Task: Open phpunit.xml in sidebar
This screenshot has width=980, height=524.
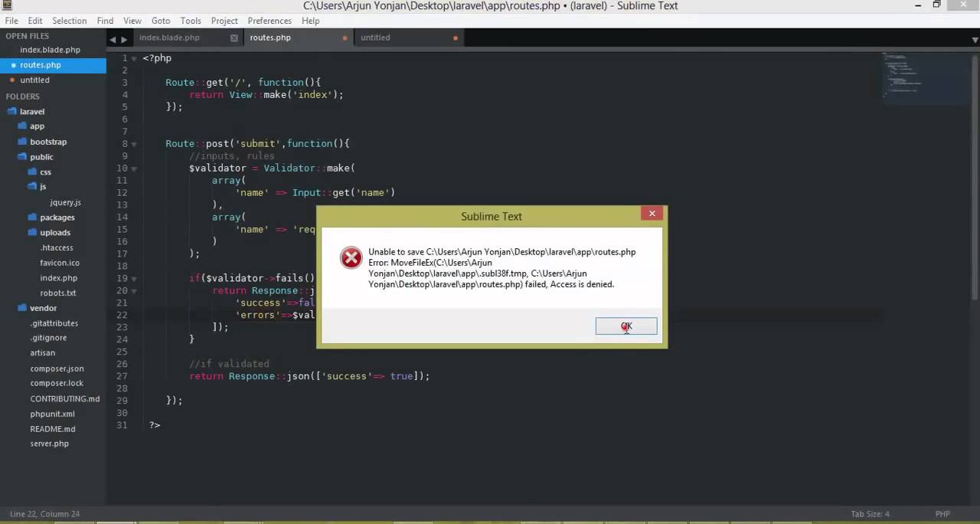Action: [x=53, y=414]
